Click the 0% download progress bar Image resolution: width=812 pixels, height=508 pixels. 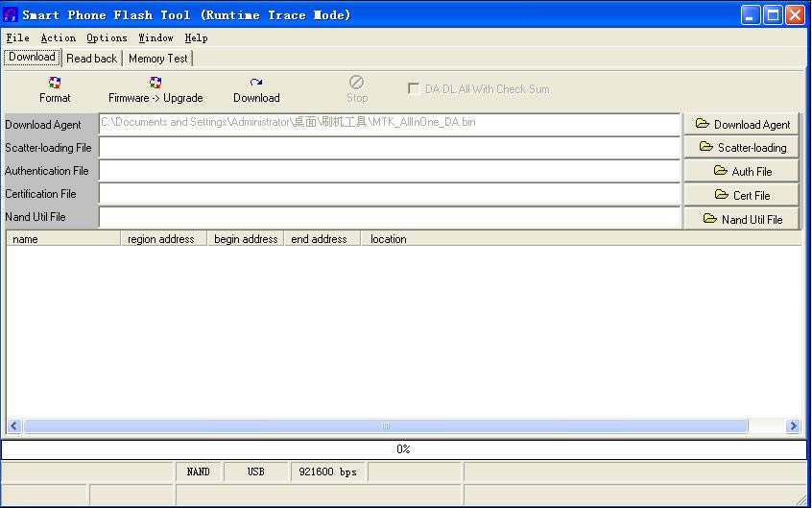click(403, 449)
